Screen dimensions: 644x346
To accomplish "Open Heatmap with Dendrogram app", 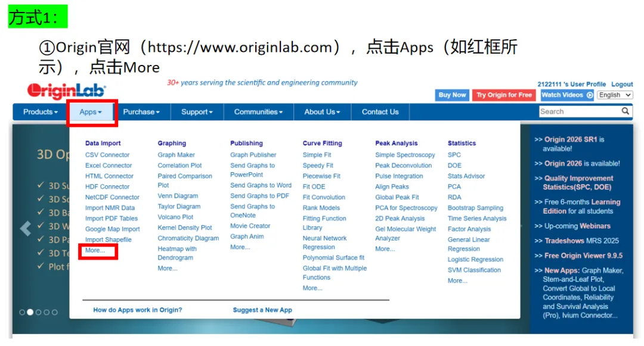I will coord(177,253).
